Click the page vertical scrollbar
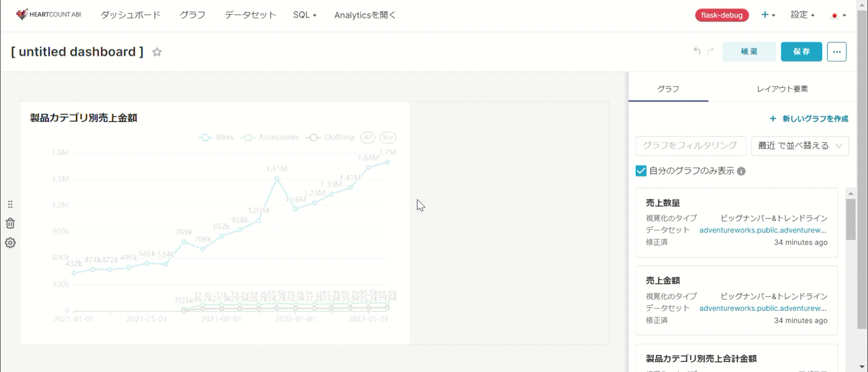The height and width of the screenshot is (372, 868). 863,170
